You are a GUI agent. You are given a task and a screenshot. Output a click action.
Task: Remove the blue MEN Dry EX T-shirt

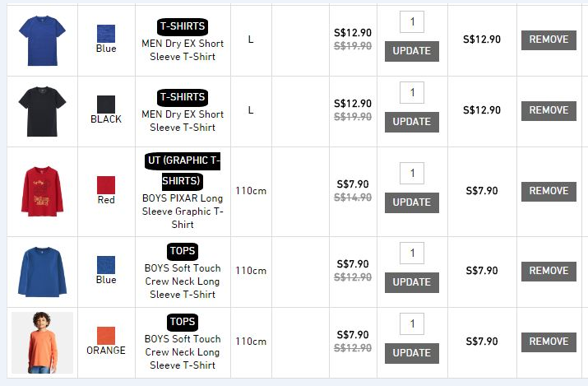click(549, 40)
